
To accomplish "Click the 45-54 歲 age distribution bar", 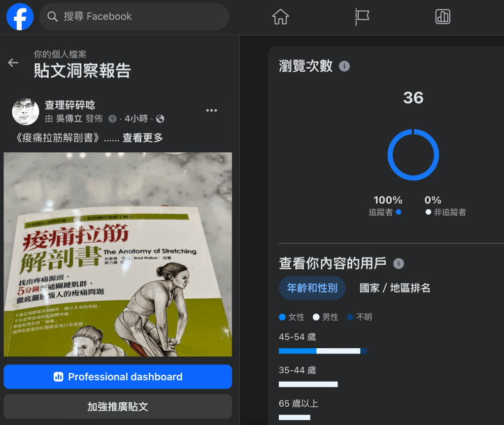I will (322, 351).
